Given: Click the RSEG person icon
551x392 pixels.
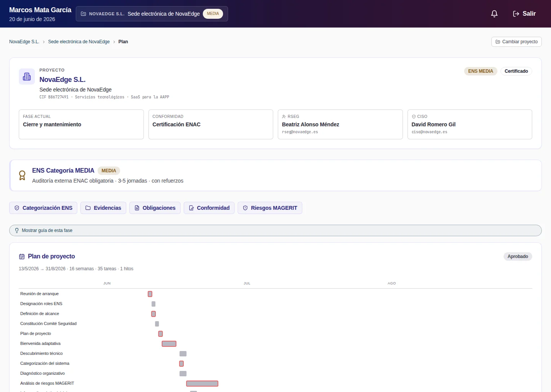Looking at the screenshot, I should [x=284, y=116].
